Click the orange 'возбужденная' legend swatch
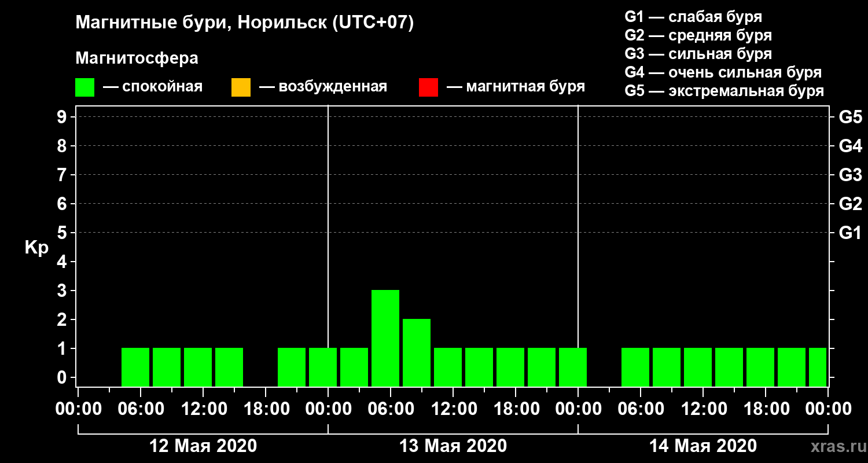Screen dimensions: 868x463 tap(241, 87)
